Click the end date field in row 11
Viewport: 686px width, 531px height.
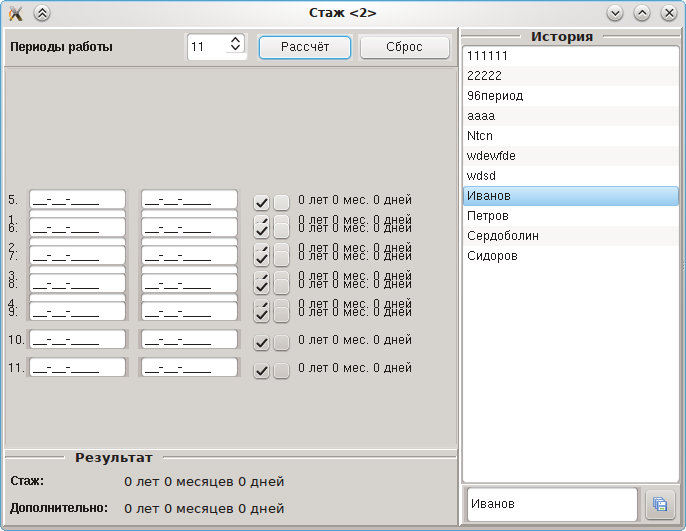coord(189,368)
